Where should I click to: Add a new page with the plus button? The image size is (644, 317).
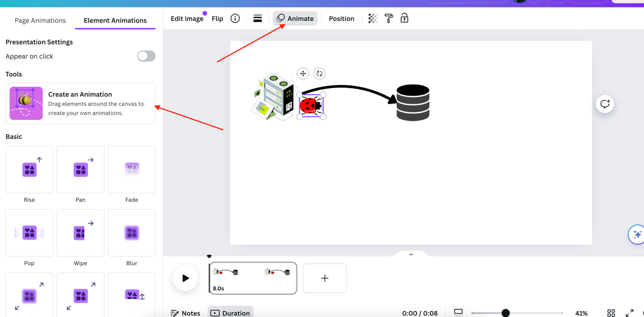click(325, 278)
